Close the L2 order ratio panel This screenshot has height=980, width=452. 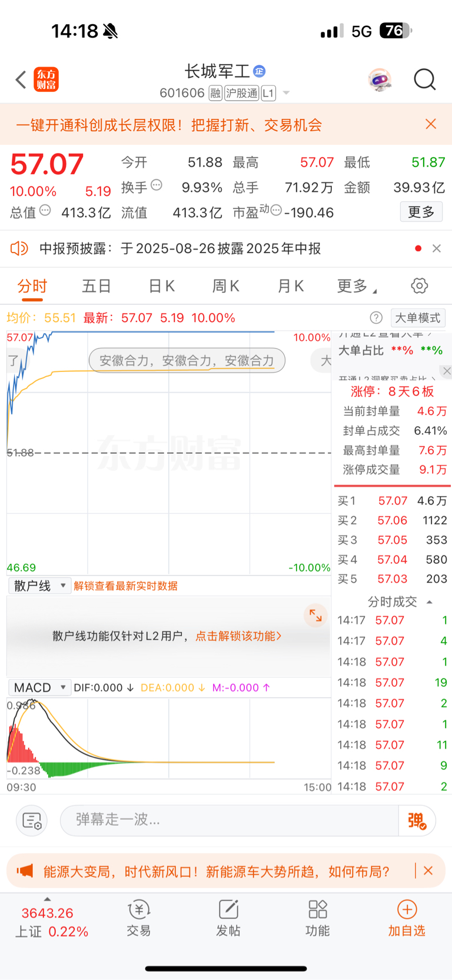[x=447, y=371]
